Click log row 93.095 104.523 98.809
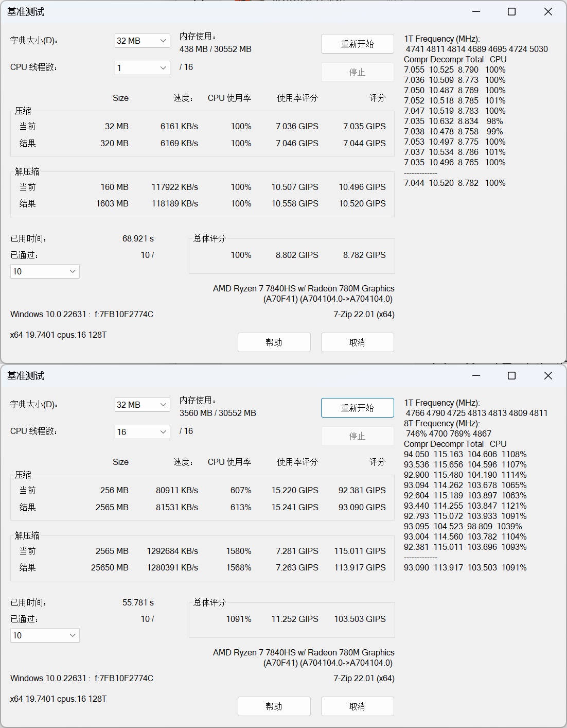Image resolution: width=567 pixels, height=728 pixels. [x=463, y=526]
